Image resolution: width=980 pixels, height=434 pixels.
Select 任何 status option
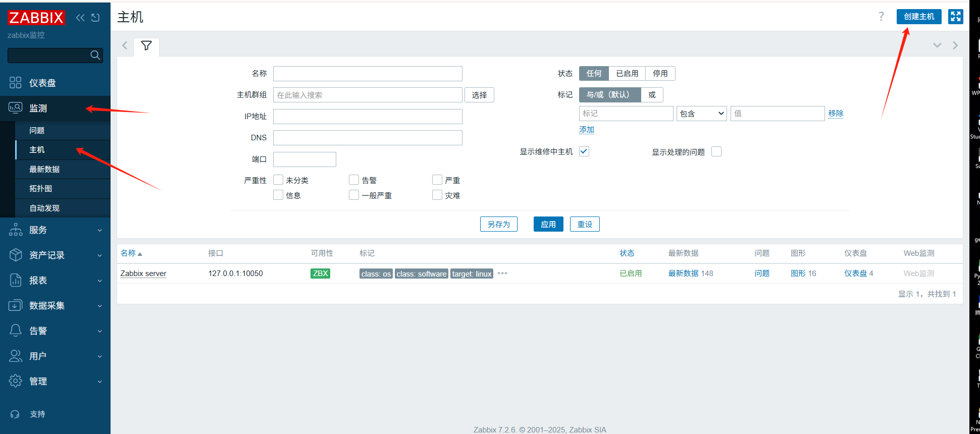pos(594,74)
